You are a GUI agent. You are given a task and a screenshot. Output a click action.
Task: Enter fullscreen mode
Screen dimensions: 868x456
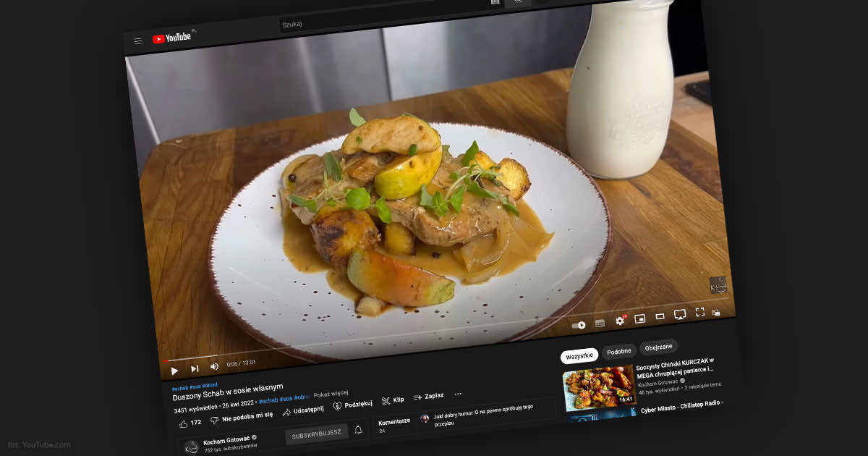699,312
